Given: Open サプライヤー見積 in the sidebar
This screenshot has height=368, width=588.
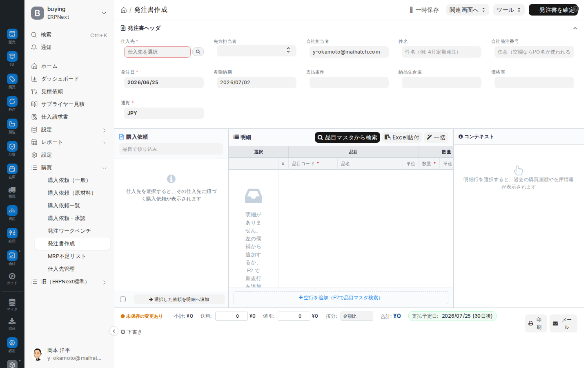Looking at the screenshot, I should click(x=69, y=104).
